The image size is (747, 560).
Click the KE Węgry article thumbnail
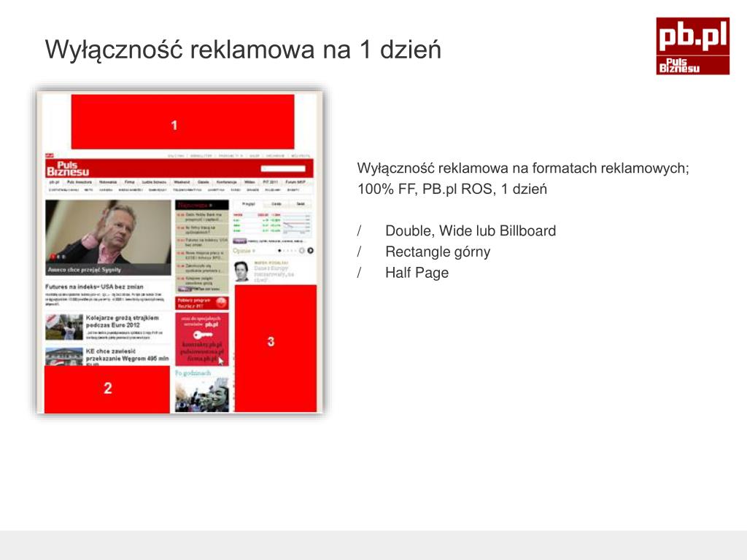tap(64, 357)
